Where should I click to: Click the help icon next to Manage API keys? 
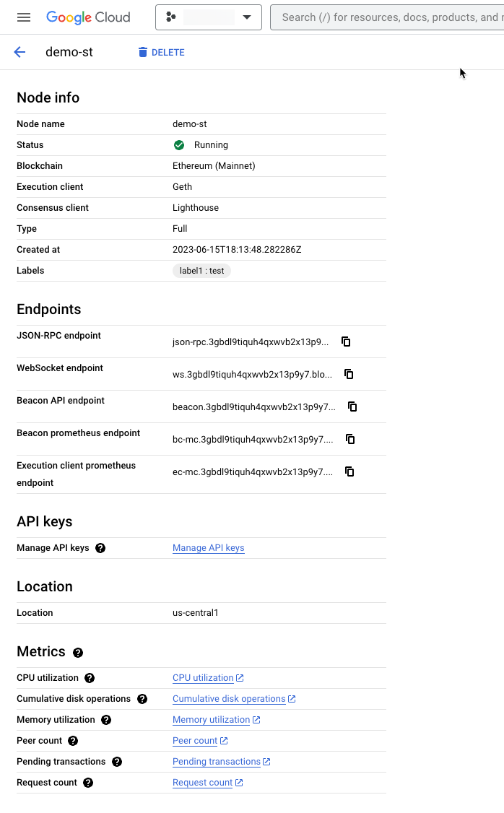coord(100,548)
